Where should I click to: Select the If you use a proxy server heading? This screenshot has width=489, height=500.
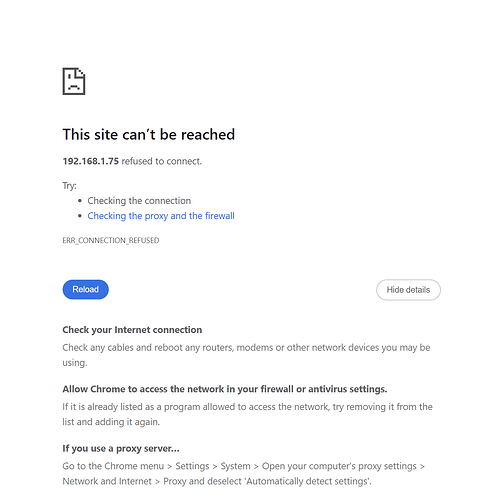[x=121, y=448]
